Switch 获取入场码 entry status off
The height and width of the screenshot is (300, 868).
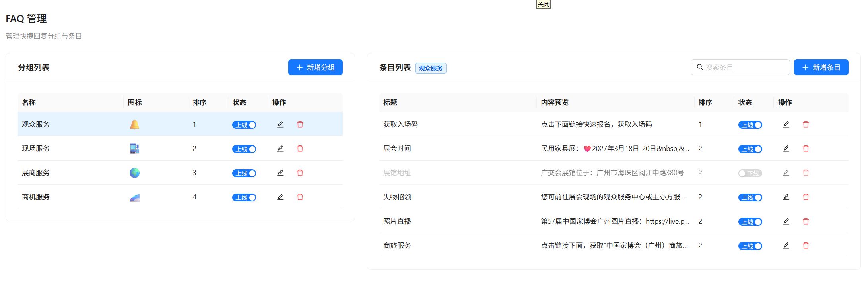coord(750,125)
